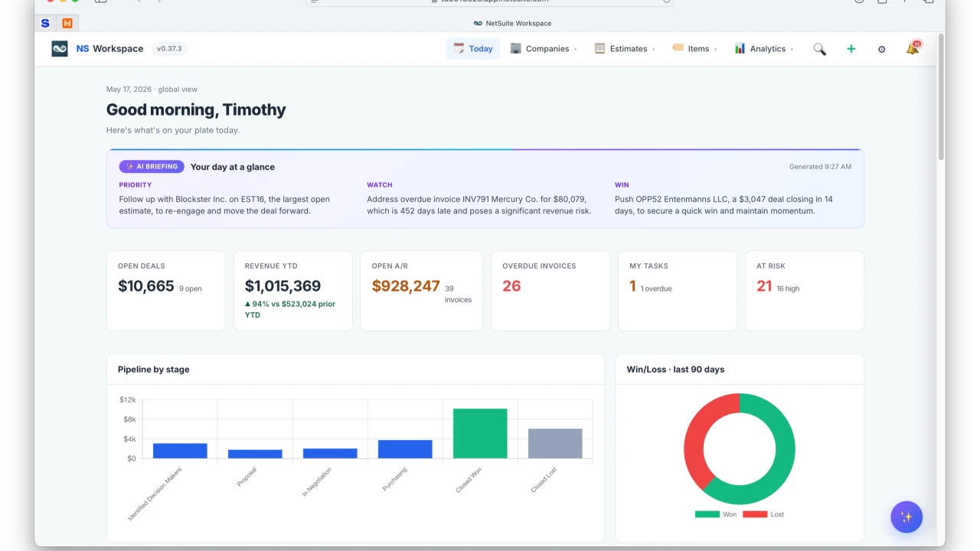Click the NetSuite Workspace logo icon
The width and height of the screenshot is (980, 551).
point(60,48)
